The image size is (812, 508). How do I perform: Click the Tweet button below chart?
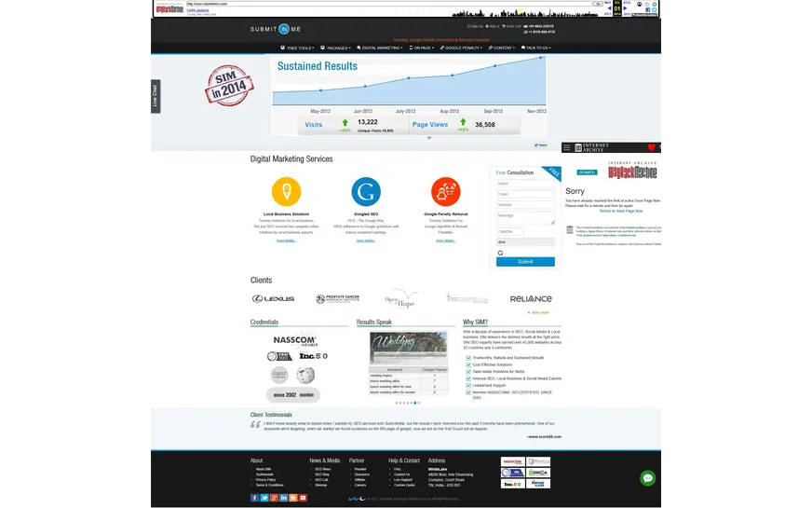click(x=540, y=145)
